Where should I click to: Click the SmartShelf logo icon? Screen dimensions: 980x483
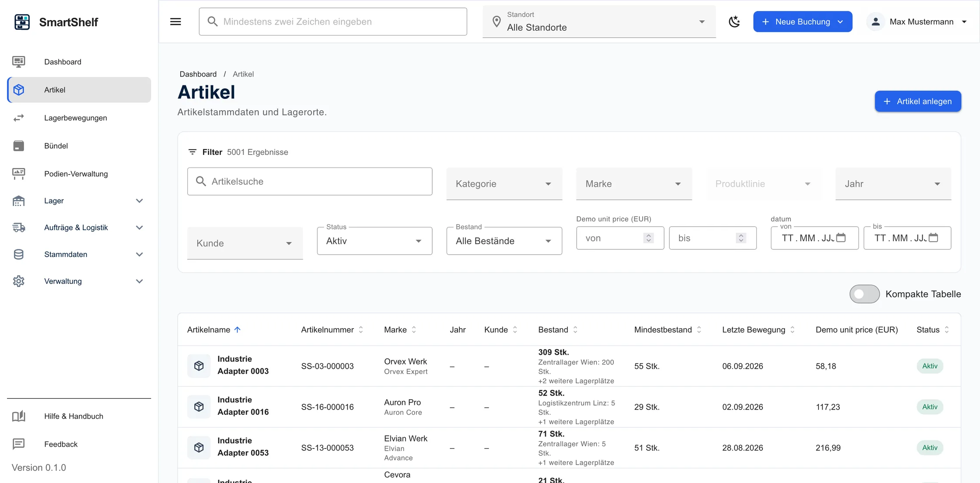pos(22,22)
